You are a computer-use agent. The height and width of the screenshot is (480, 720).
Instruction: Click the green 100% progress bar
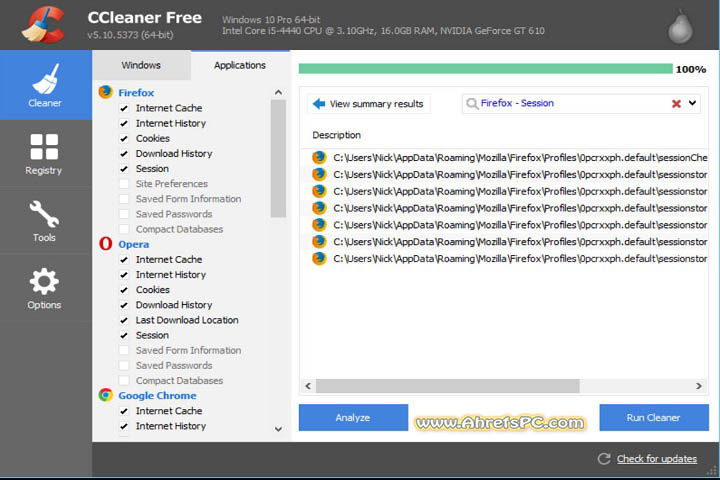pos(485,69)
